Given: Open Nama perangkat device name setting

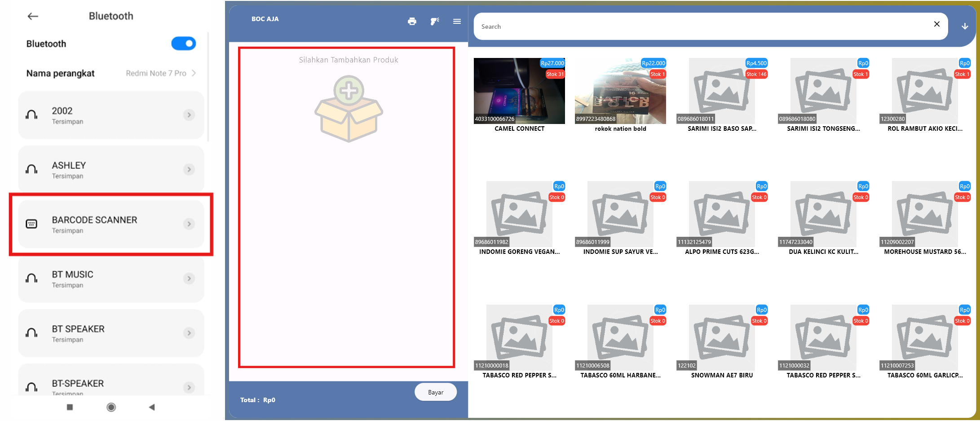Looking at the screenshot, I should [111, 73].
